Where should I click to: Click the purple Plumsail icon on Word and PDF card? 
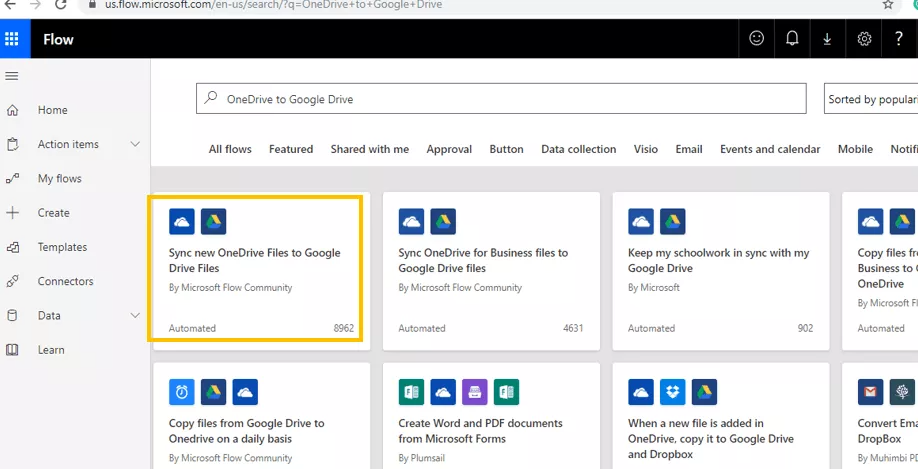point(474,392)
